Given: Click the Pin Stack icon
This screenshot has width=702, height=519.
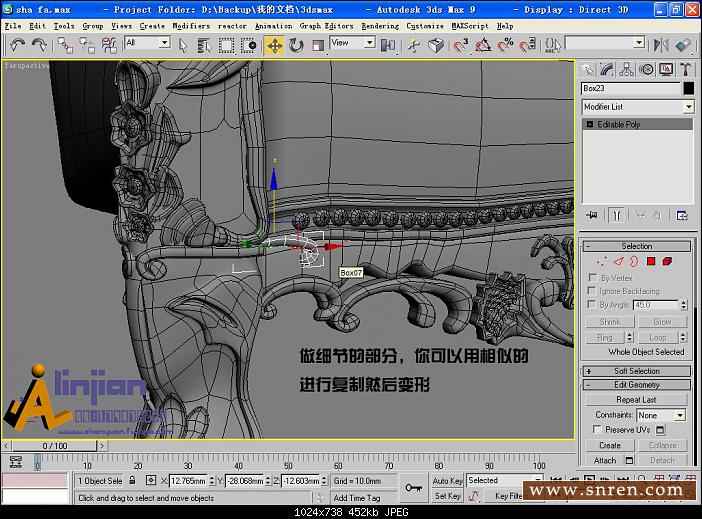Looking at the screenshot, I should pos(592,216).
